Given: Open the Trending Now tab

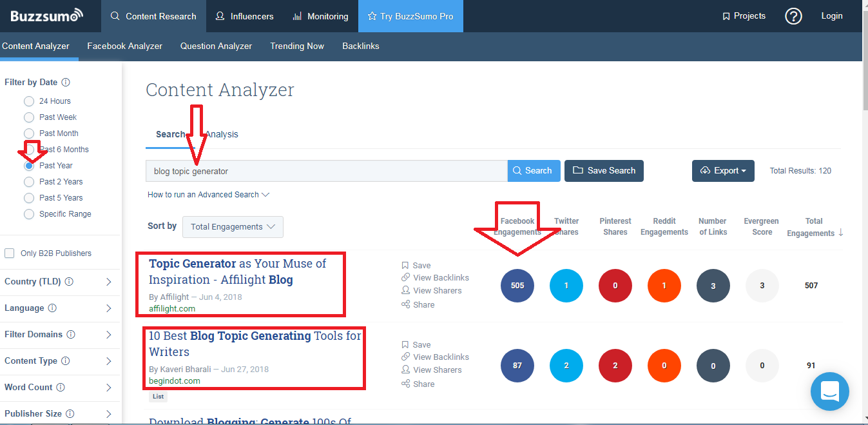Looking at the screenshot, I should 297,46.
